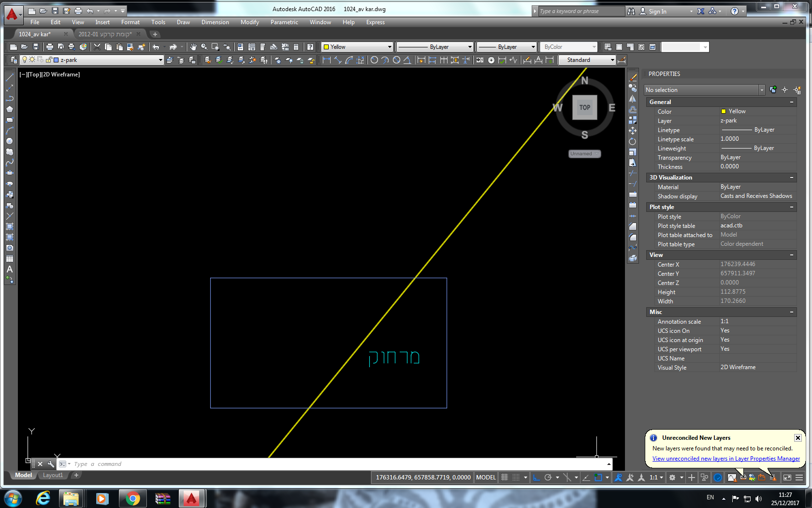Toggle object snap in the status bar
The width and height of the screenshot is (812, 508).
coord(598,478)
